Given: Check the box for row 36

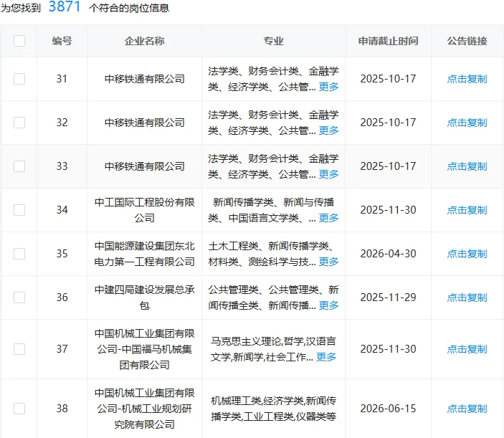Looking at the screenshot, I should click(19, 297).
